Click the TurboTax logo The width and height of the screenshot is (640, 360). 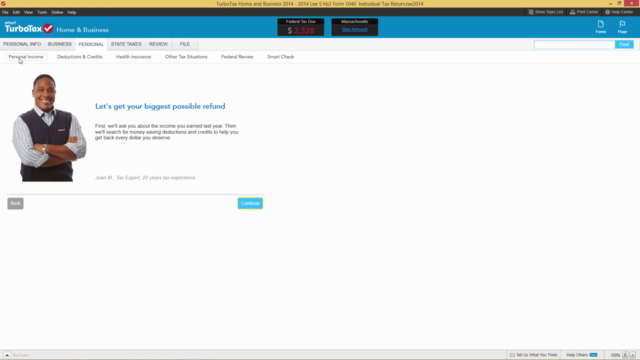click(x=29, y=28)
